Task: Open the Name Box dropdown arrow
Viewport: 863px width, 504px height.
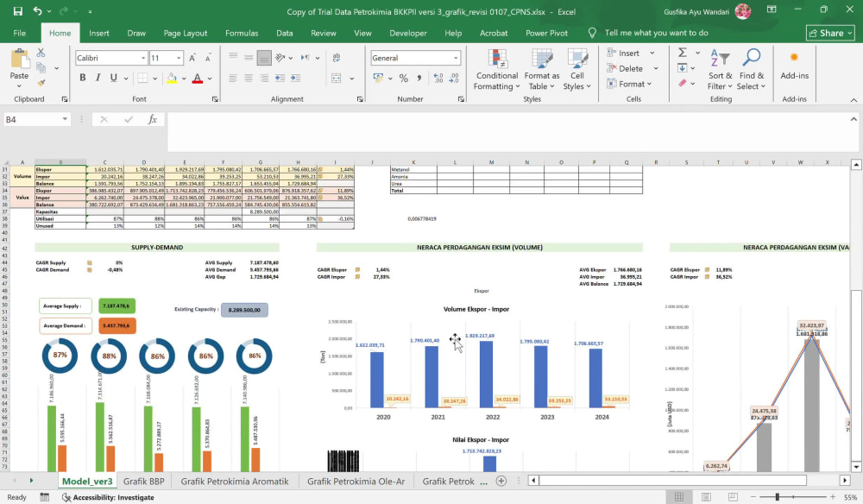Action: [x=65, y=119]
